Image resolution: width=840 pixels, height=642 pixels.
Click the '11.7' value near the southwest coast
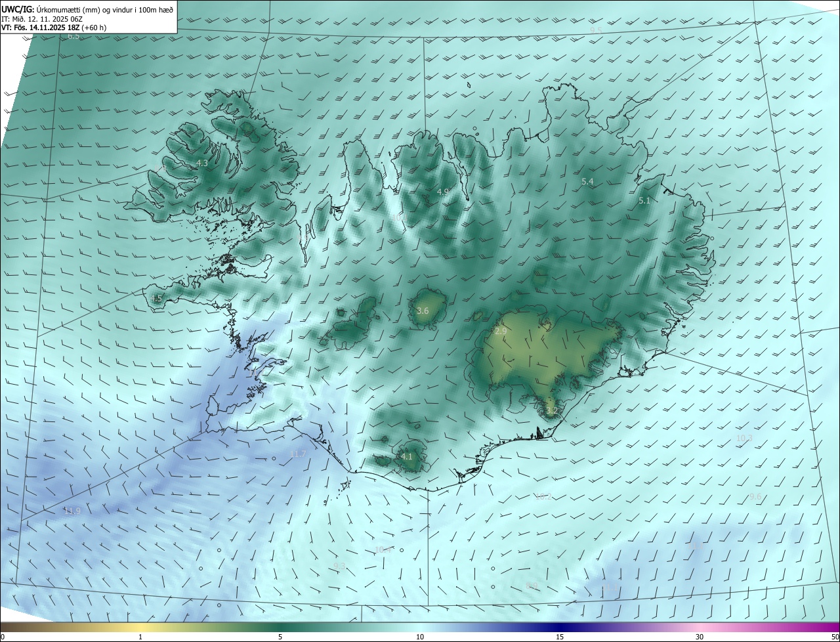(298, 454)
